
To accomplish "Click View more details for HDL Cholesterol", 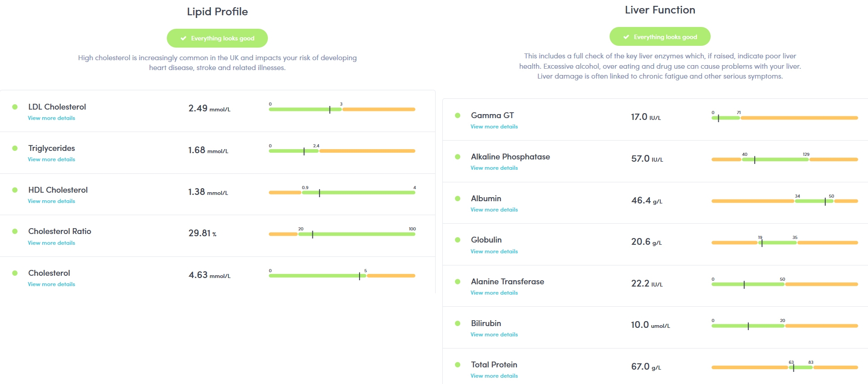I will (x=51, y=201).
